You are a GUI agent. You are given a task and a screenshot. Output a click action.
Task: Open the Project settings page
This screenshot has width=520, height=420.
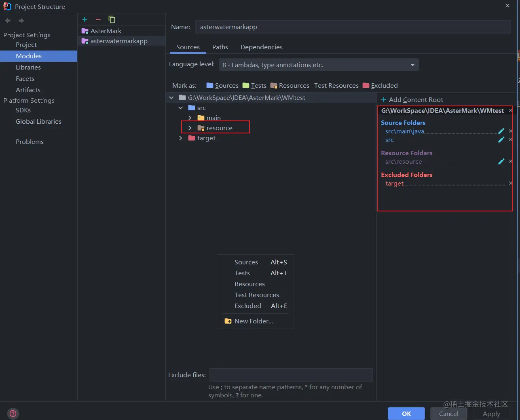tap(26, 44)
